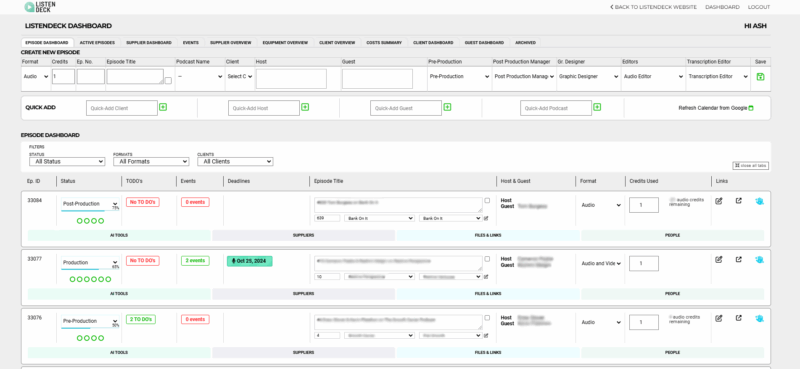Click the green Save episode icon
The image size is (800, 369).
coord(760,77)
